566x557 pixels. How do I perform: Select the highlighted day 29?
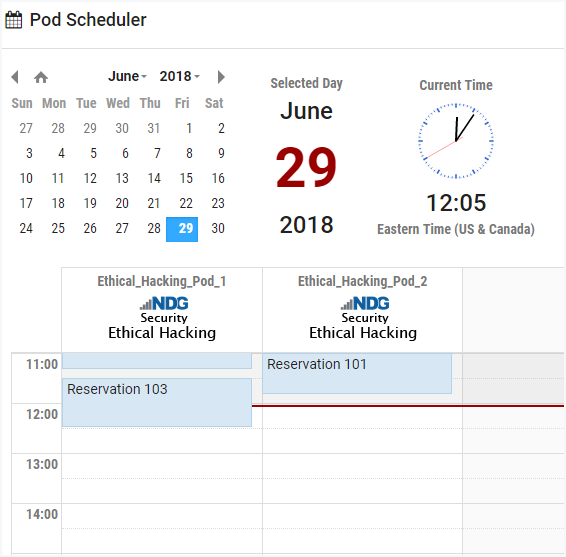point(182,229)
